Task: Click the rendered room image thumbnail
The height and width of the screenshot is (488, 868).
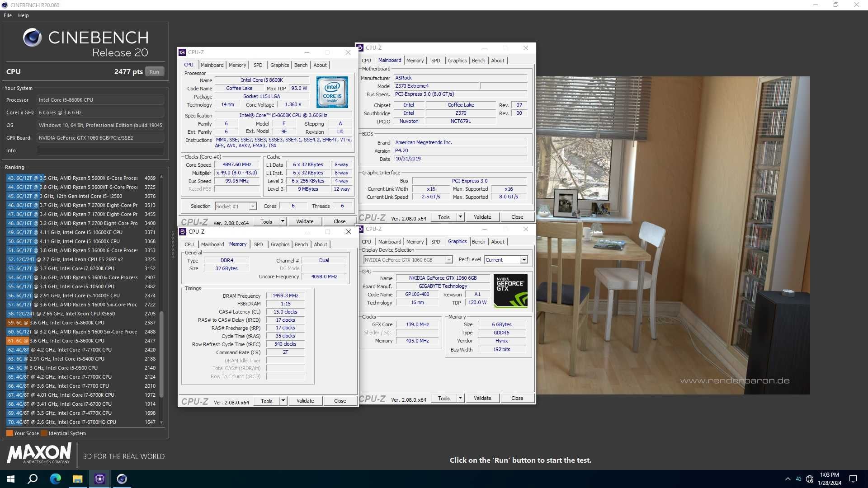Action: pyautogui.click(x=673, y=235)
